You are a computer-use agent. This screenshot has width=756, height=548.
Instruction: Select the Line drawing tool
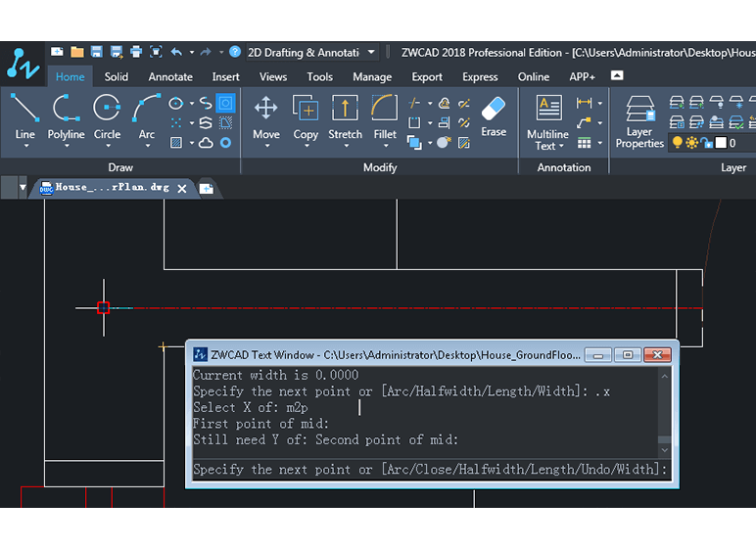coord(24,115)
